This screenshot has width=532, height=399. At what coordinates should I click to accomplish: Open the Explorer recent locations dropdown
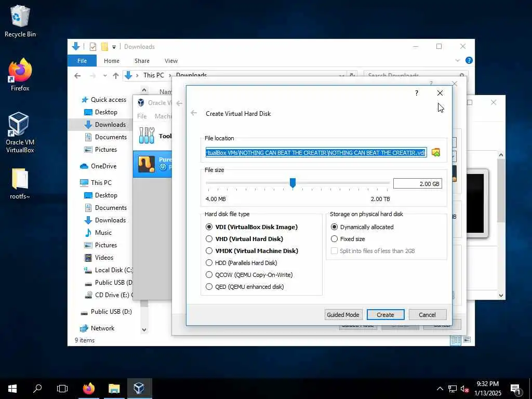point(105,76)
